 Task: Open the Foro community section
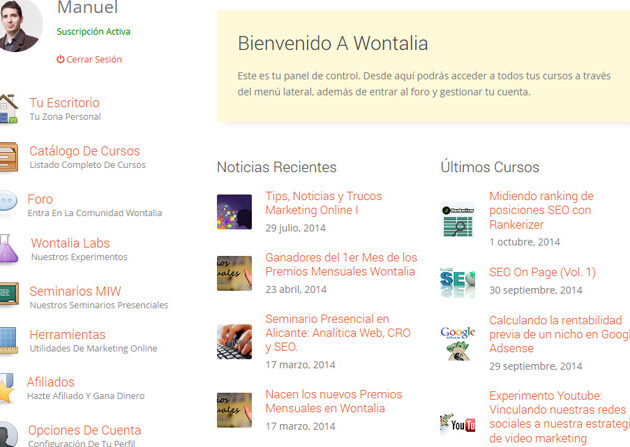(41, 199)
